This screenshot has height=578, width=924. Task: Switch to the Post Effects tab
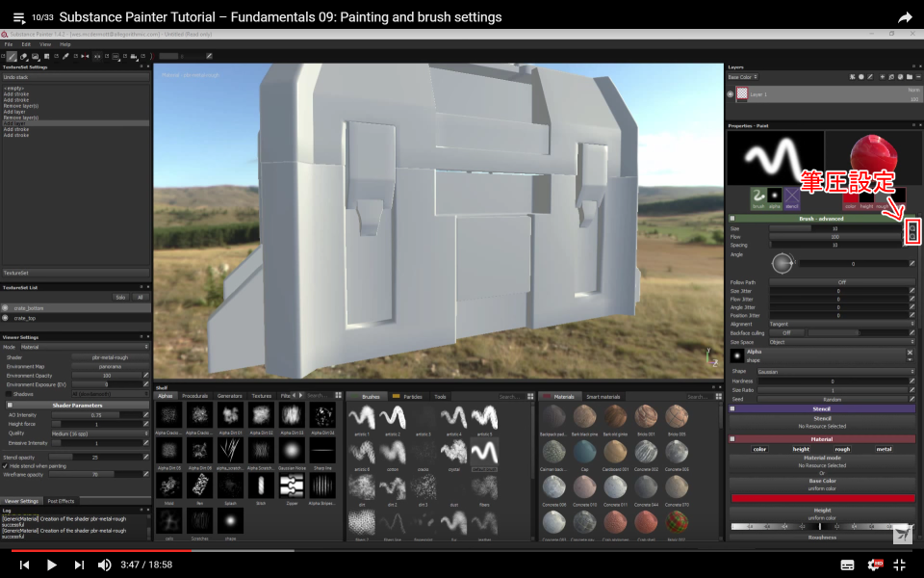[61, 501]
